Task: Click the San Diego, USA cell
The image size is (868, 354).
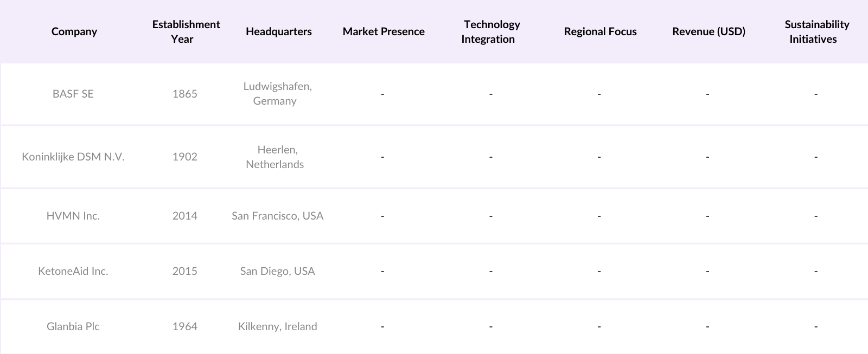Action: [x=277, y=271]
